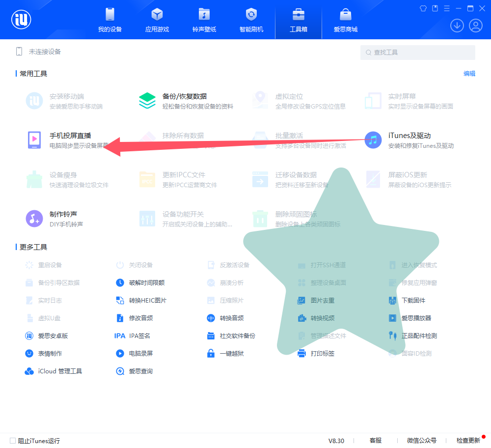Open the 备份引导区数据 tool
The image size is (491, 448).
(53, 282)
